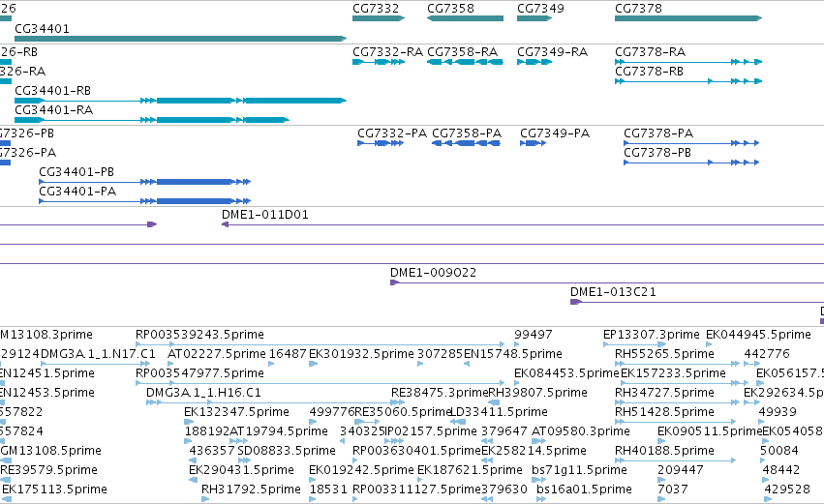
Task: Click the CG34401-PA protein label
Action: [x=77, y=192]
